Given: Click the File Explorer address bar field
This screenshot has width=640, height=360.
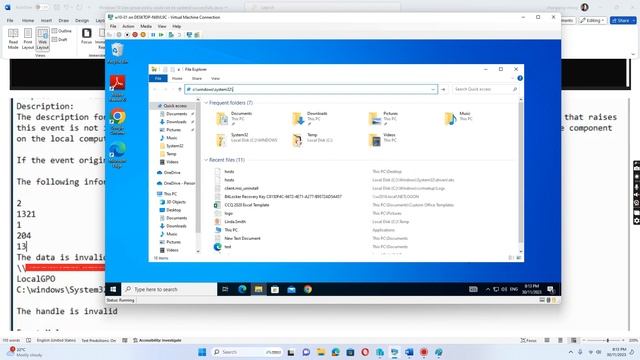Looking at the screenshot, I should pos(311,89).
